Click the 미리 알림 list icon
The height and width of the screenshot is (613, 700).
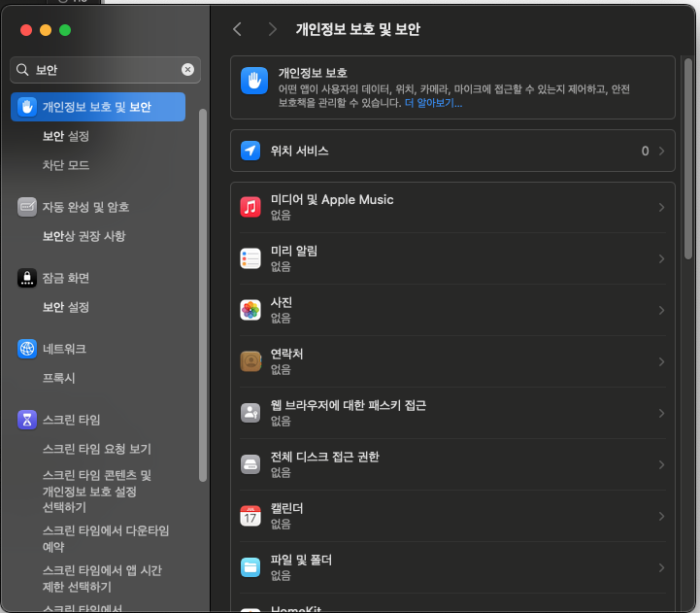250,258
